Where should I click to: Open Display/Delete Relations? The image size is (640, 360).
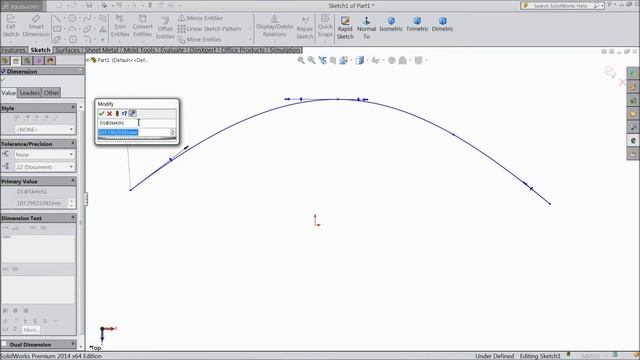pyautogui.click(x=275, y=27)
